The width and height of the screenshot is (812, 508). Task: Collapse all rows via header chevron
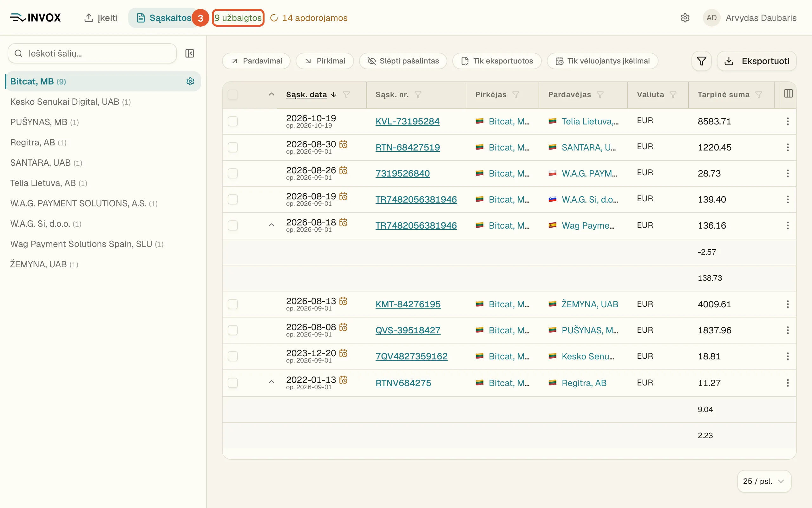pos(272,94)
